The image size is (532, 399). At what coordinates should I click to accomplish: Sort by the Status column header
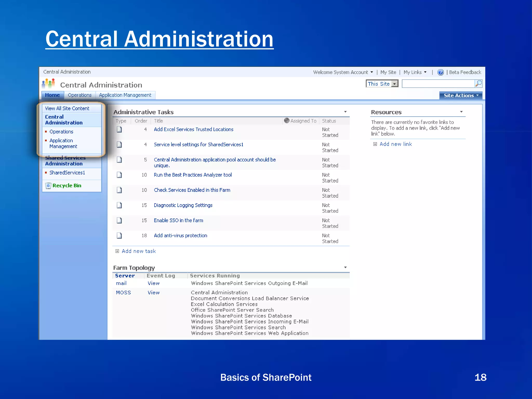[x=329, y=121]
